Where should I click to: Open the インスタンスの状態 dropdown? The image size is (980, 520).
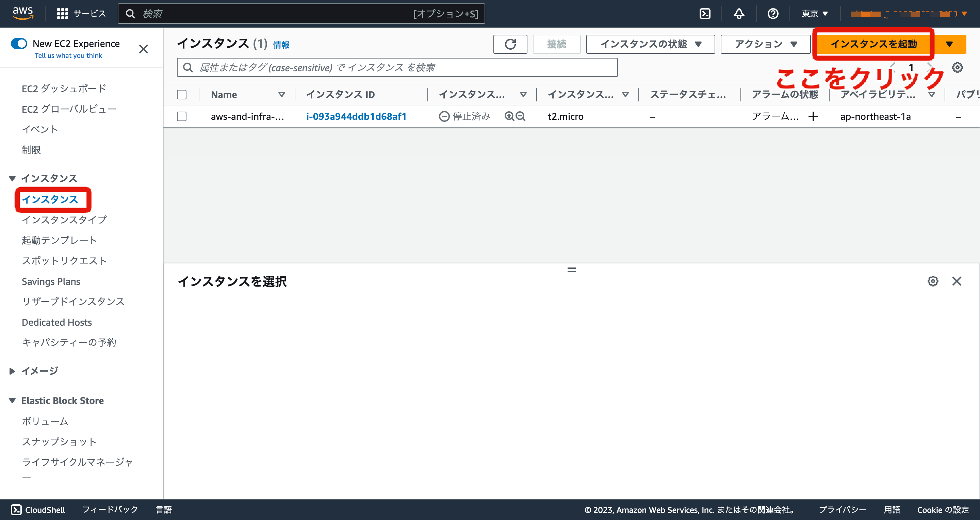tap(650, 44)
